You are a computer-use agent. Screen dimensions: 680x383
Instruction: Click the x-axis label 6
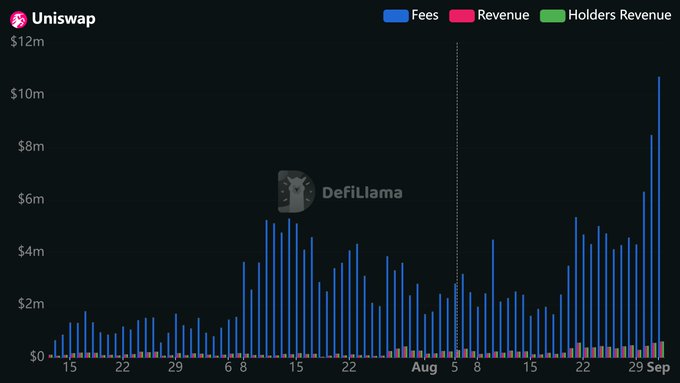tap(228, 367)
